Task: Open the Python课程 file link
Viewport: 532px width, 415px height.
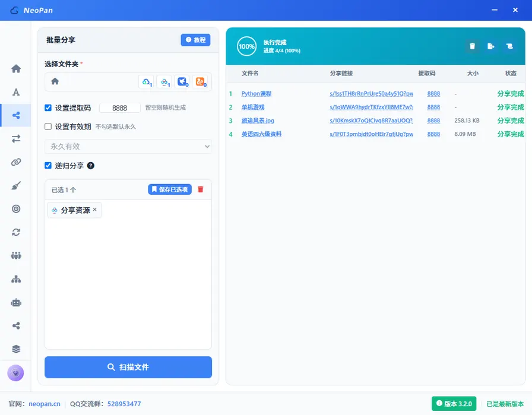Action: coord(256,94)
